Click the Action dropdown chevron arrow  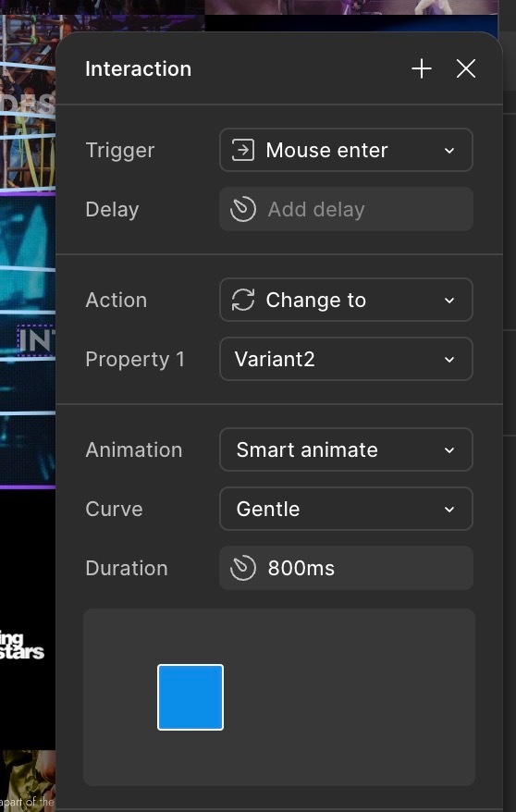coord(449,301)
